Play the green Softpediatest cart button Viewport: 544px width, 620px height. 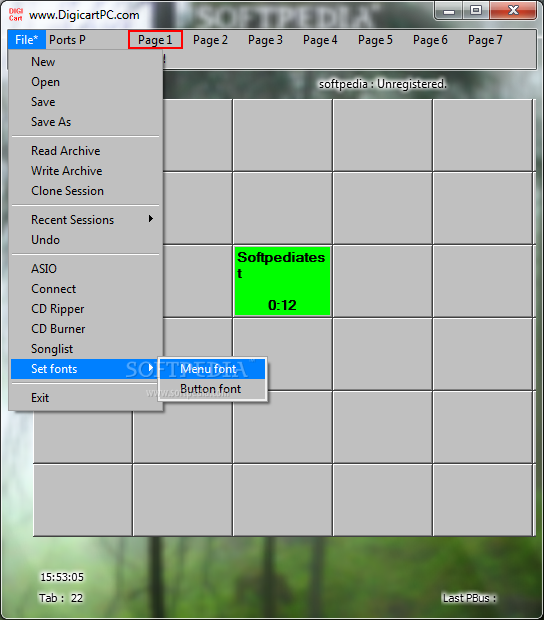pos(282,281)
